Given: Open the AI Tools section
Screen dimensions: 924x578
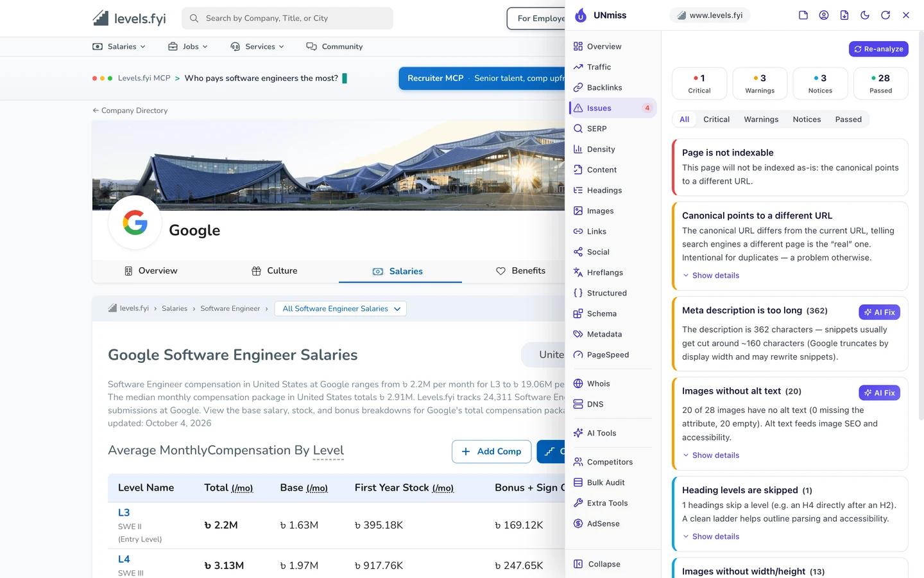Looking at the screenshot, I should pos(613,433).
